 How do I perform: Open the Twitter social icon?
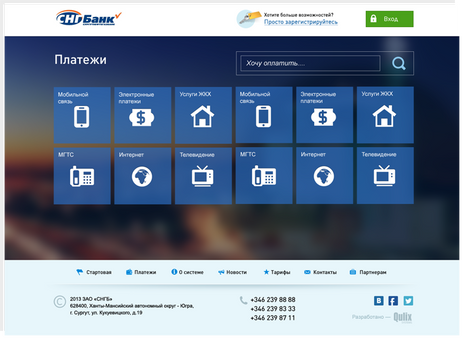(408, 301)
